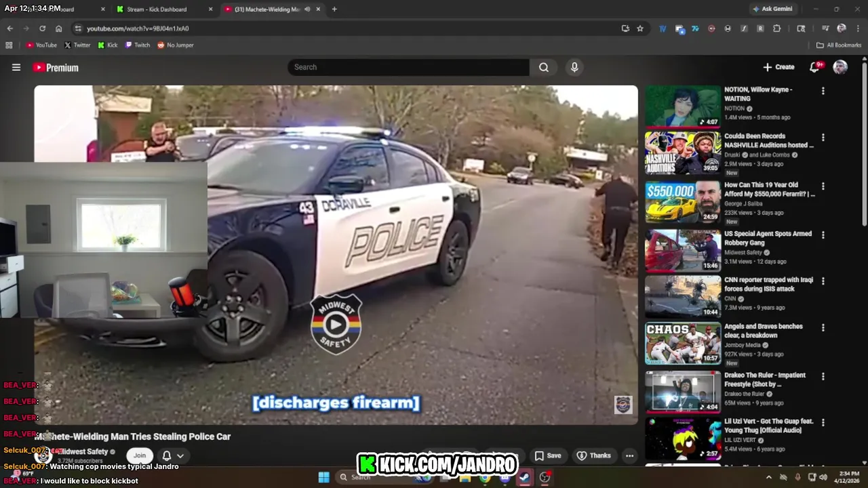The image size is (868, 488).
Task: Open Steam from the taskbar
Action: pyautogui.click(x=524, y=477)
